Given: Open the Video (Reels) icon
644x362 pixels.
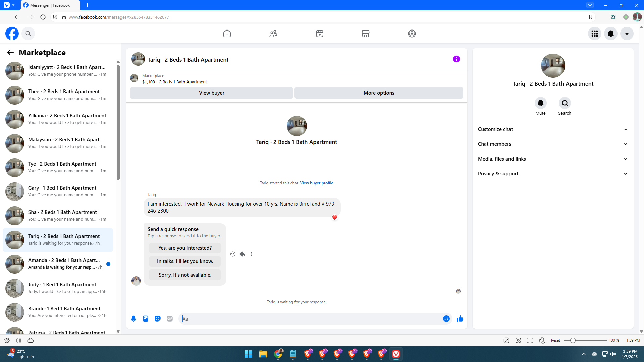Looking at the screenshot, I should 320,34.
